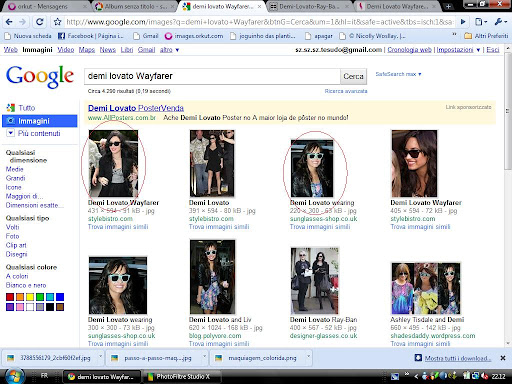Open the Gmail bookmark in bookmarks bar
Viewport: 512px width, 384px height.
(x=146, y=36)
